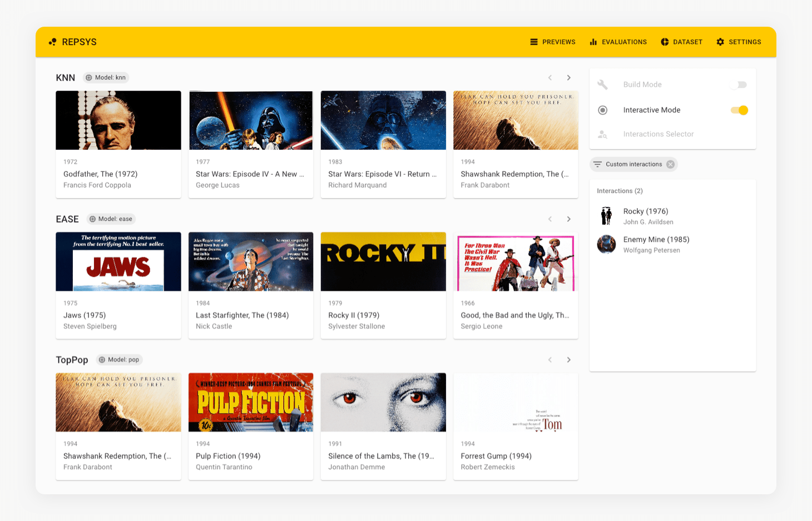
Task: Open the Dataset menu item
Action: point(681,42)
